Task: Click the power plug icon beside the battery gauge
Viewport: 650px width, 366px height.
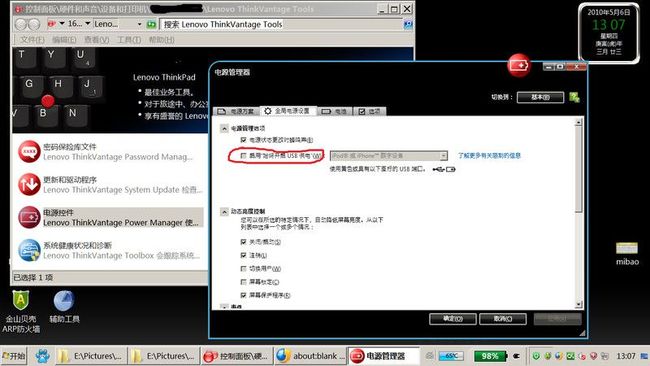Action: point(517,356)
